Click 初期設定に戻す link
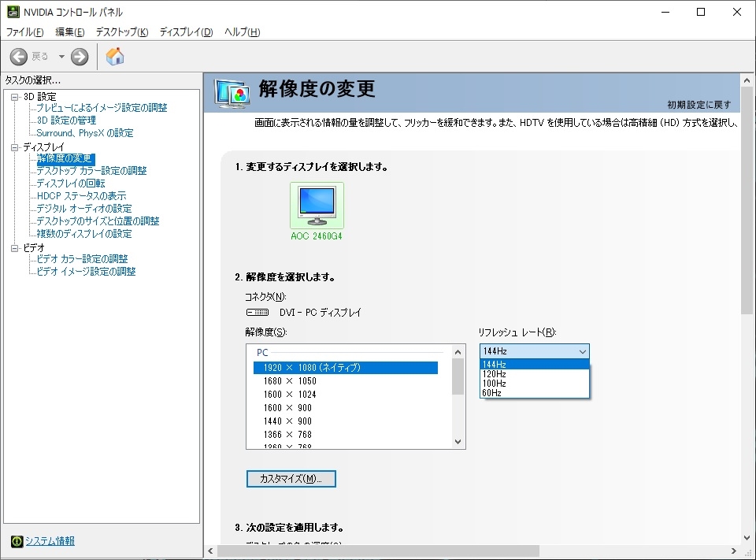 (x=699, y=105)
